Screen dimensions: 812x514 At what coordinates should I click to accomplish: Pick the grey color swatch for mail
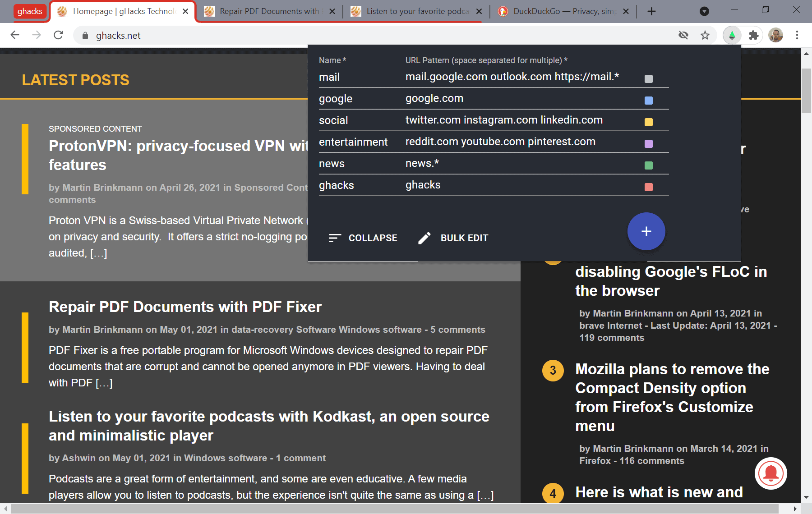tap(649, 79)
